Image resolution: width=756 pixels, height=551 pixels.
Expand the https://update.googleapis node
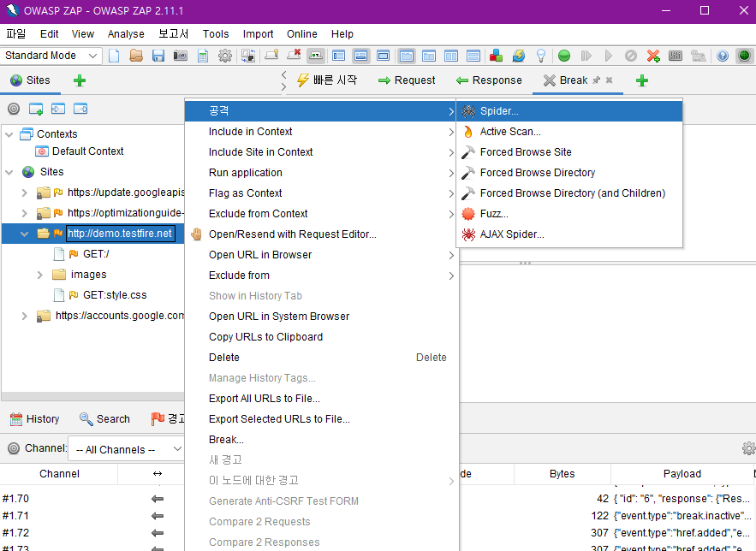pos(25,193)
